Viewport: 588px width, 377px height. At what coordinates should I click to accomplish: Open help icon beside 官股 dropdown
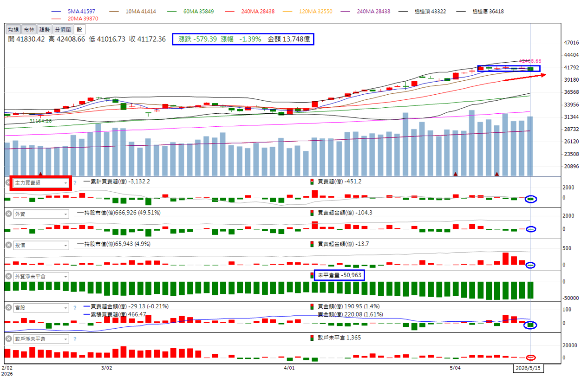click(75, 308)
